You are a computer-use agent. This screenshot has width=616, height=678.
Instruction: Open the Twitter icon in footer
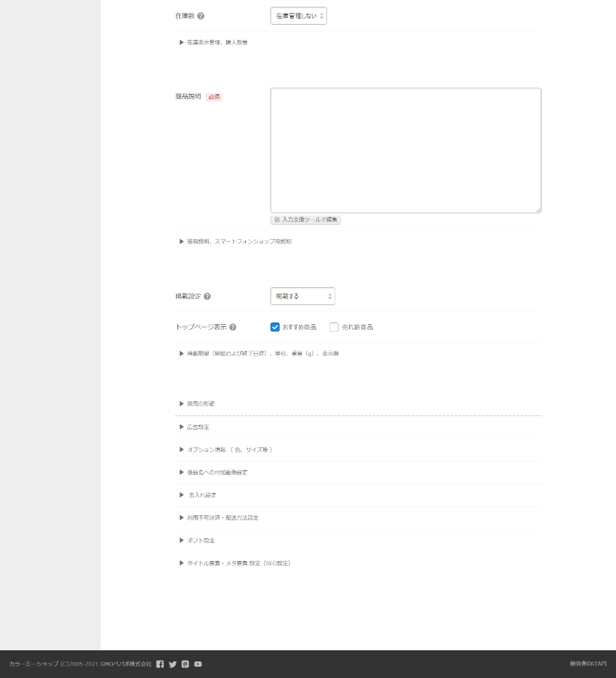point(172,664)
